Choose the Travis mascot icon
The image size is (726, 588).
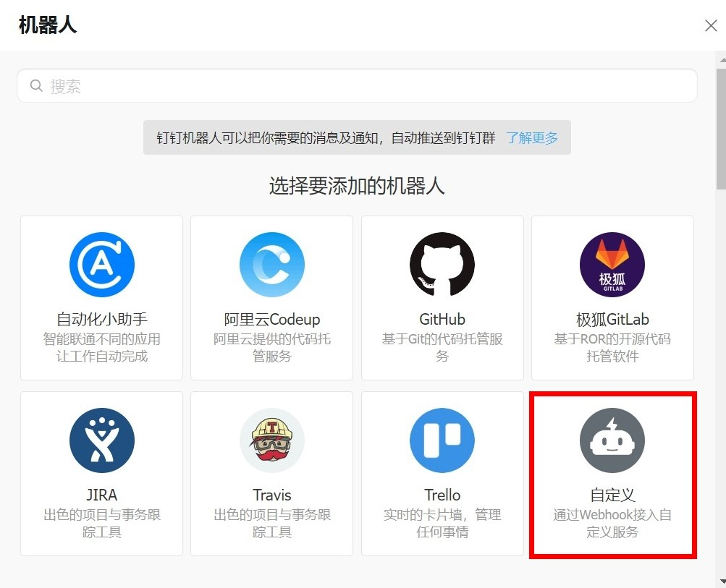pyautogui.click(x=272, y=440)
